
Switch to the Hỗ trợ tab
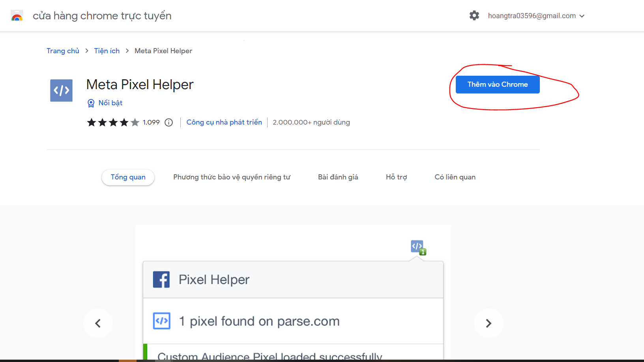pos(396,177)
